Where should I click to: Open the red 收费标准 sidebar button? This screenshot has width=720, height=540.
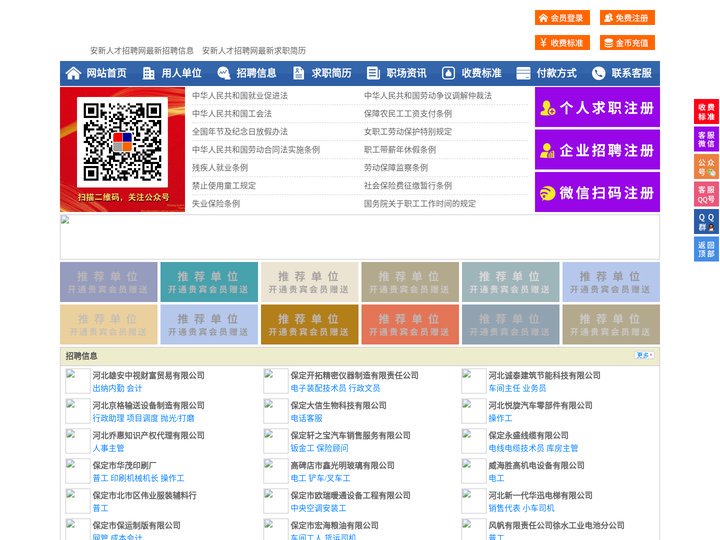706,112
